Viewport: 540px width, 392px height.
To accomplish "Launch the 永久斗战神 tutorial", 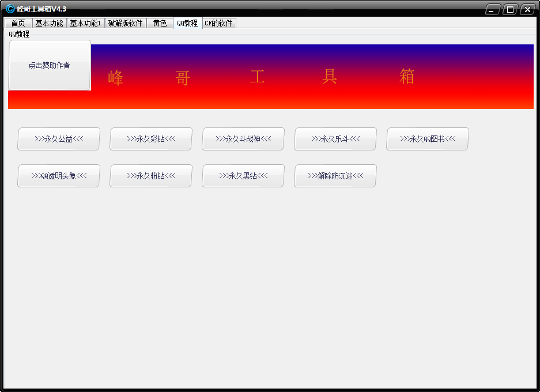I will point(243,139).
